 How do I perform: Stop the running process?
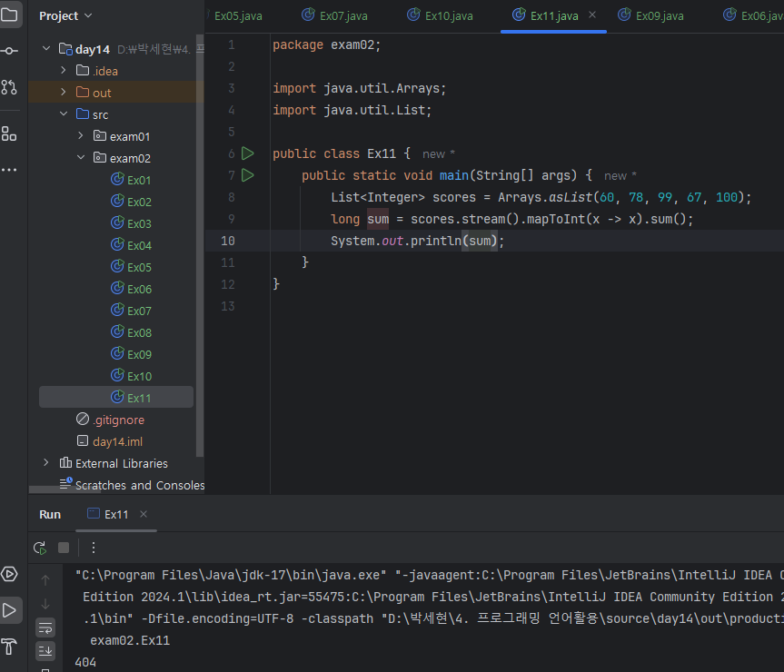[x=64, y=548]
